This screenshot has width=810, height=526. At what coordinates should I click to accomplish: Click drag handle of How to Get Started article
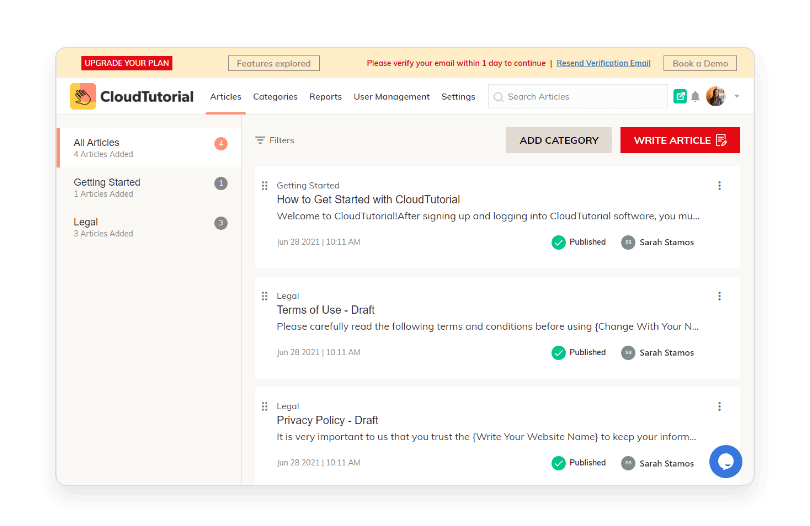click(x=264, y=185)
